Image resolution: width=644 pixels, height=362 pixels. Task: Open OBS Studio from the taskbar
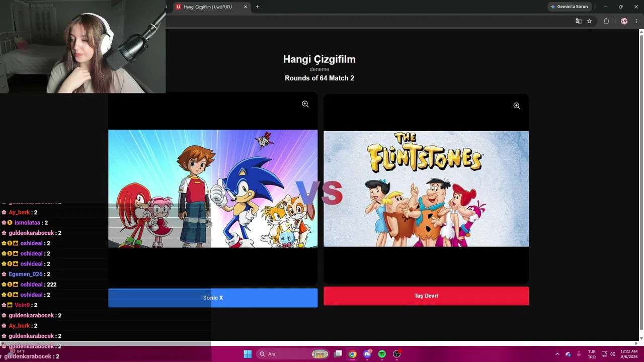pos(396,354)
